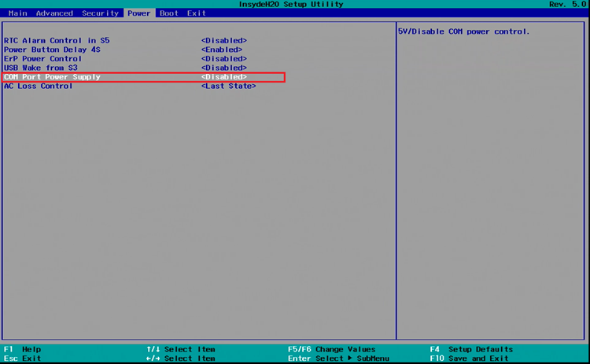Click F5/F6 Change Values in the footer
The image size is (590, 364).
tap(332, 349)
